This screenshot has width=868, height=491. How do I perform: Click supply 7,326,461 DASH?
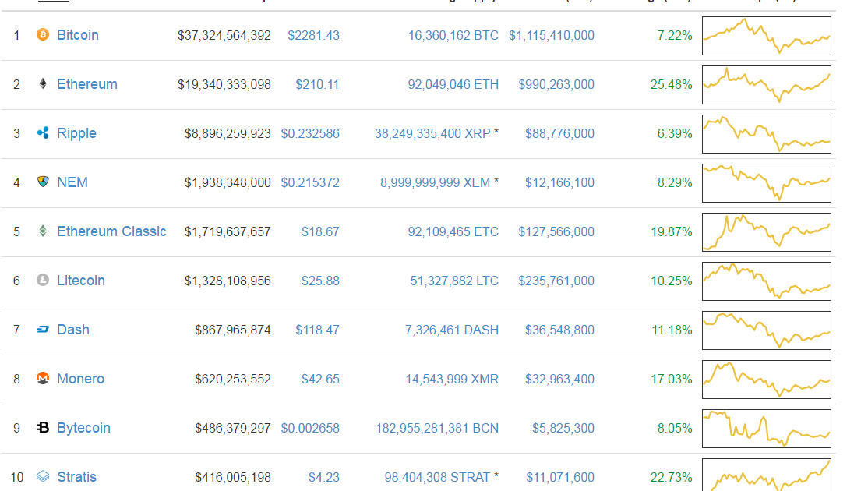coord(452,330)
